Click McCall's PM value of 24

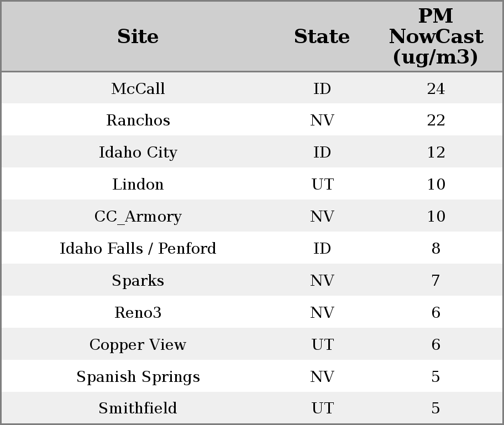[435, 89]
